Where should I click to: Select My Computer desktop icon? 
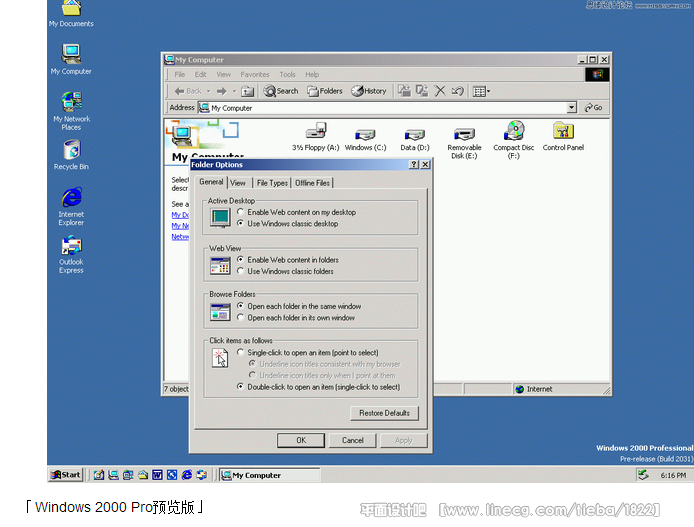tap(71, 59)
